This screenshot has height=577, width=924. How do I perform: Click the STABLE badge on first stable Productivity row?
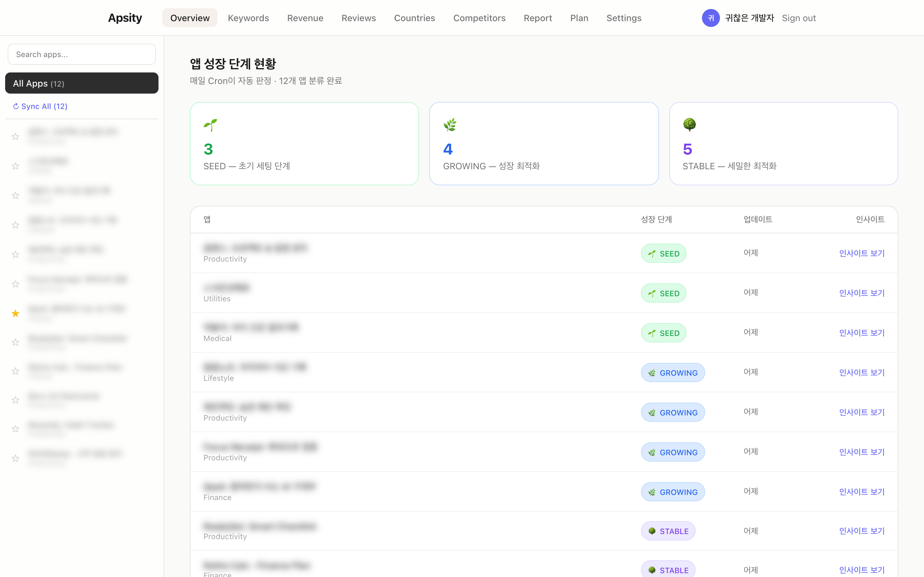pos(668,531)
